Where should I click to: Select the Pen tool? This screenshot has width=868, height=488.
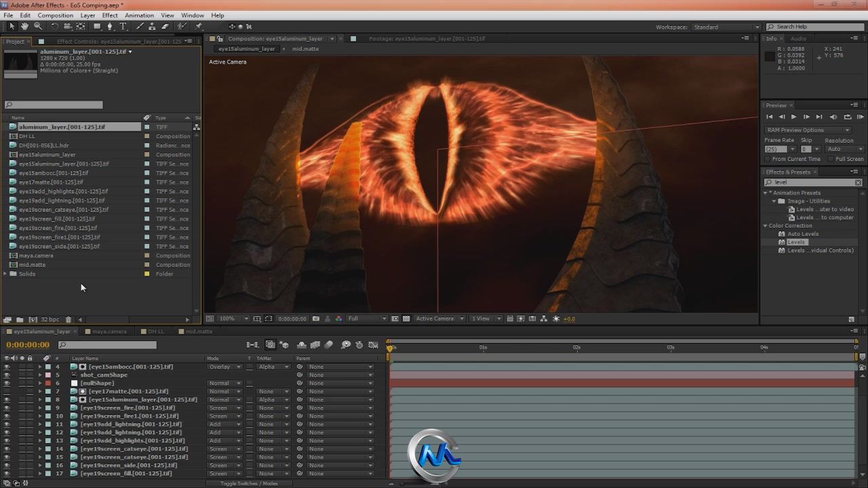point(110,26)
